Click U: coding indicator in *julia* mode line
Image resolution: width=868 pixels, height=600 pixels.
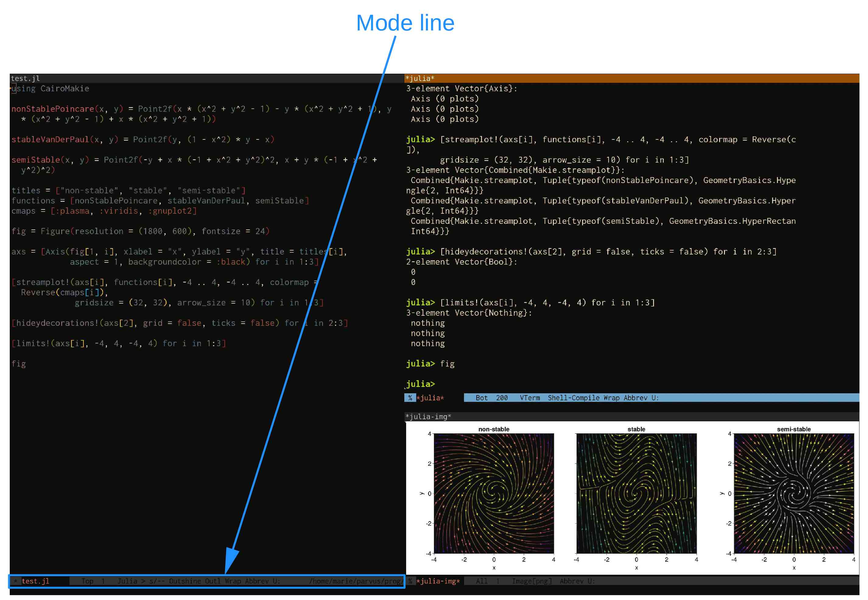[655, 398]
